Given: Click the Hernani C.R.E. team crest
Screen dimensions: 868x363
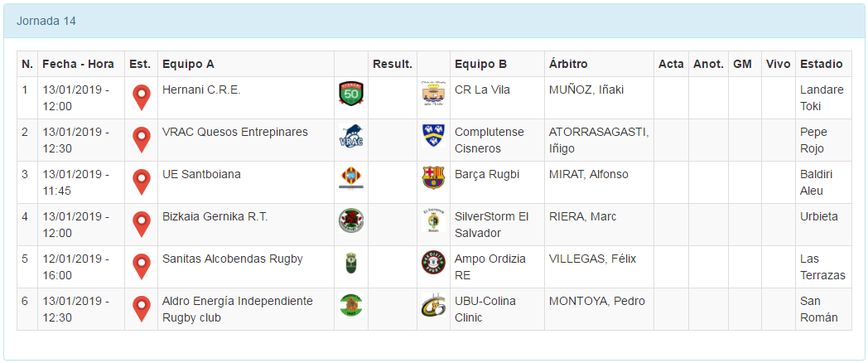Looking at the screenshot, I should click(351, 94).
